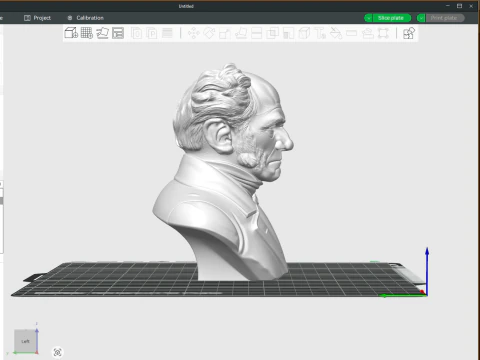This screenshot has height=360, width=480.
Task: Click the Slice plate button
Action: [x=391, y=18]
